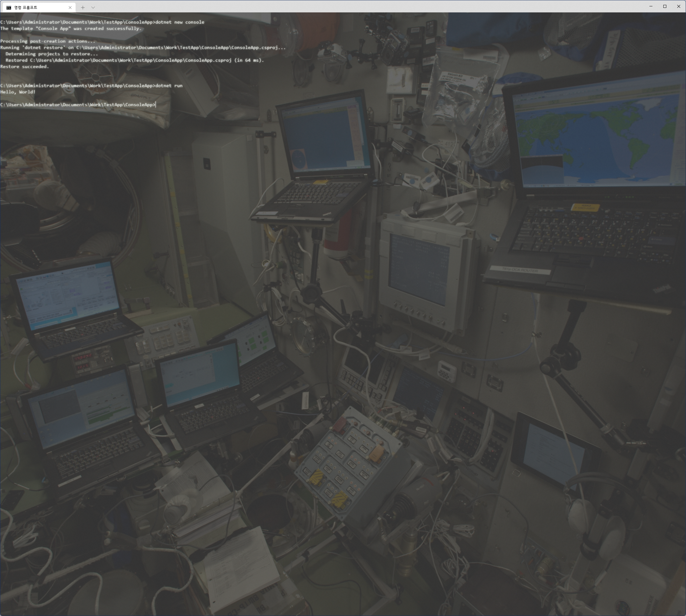Click the Command Prompt icon in tab
This screenshot has width=686, height=616.
coord(8,8)
